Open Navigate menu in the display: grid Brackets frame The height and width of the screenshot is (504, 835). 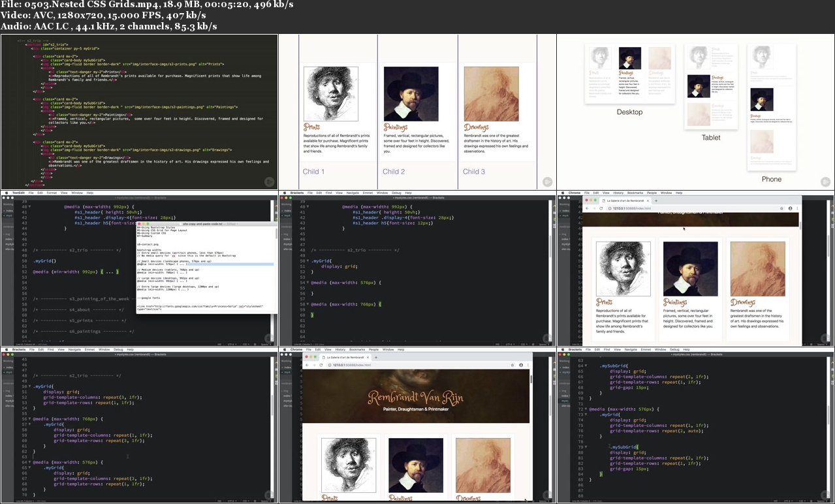click(353, 193)
